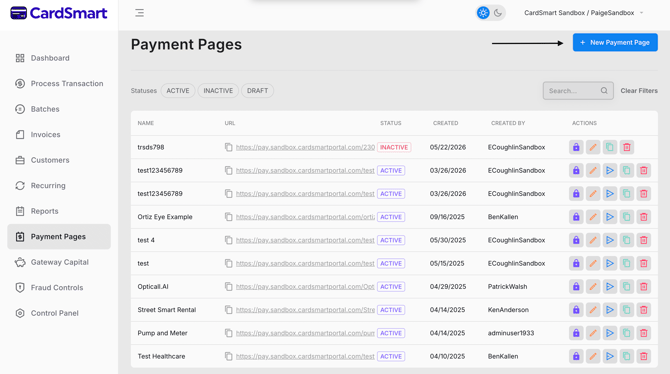Launch test 4 with play icon
Viewport: 670px width, 374px height.
[610, 240]
